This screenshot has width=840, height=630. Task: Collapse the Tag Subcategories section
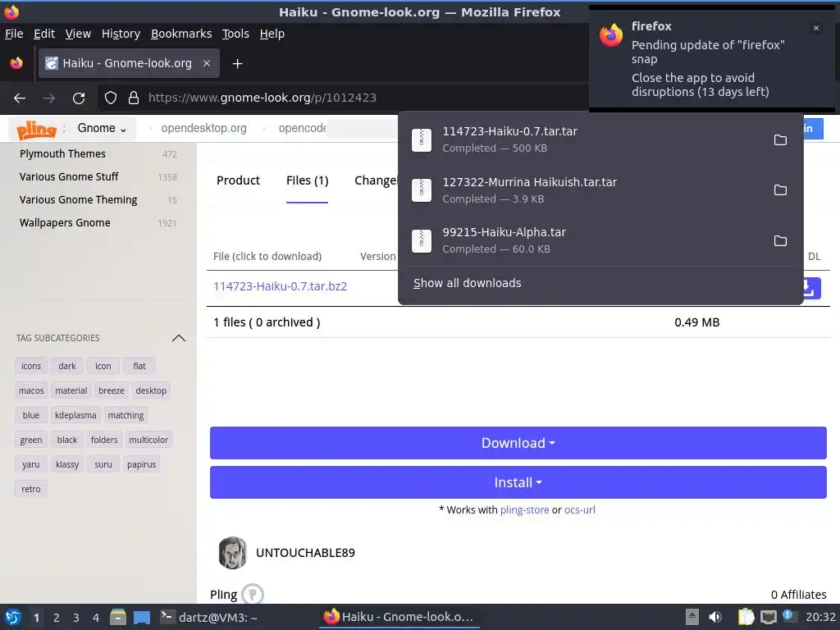click(178, 338)
